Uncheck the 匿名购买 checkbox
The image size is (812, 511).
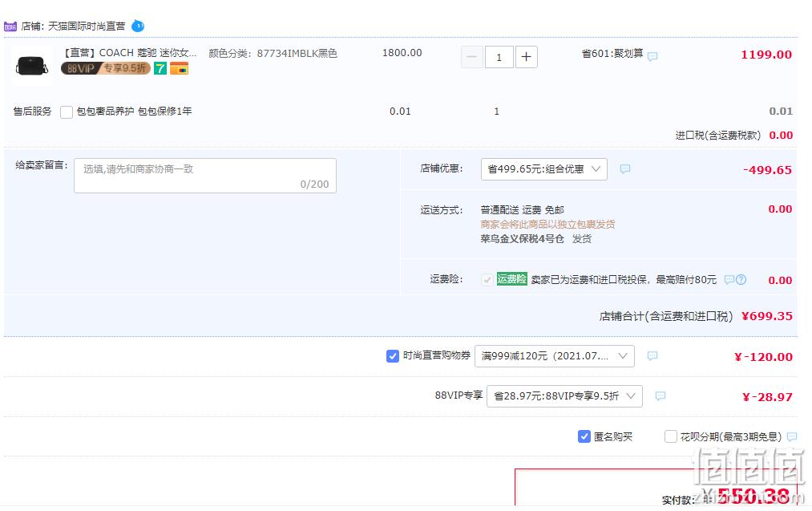(x=584, y=436)
